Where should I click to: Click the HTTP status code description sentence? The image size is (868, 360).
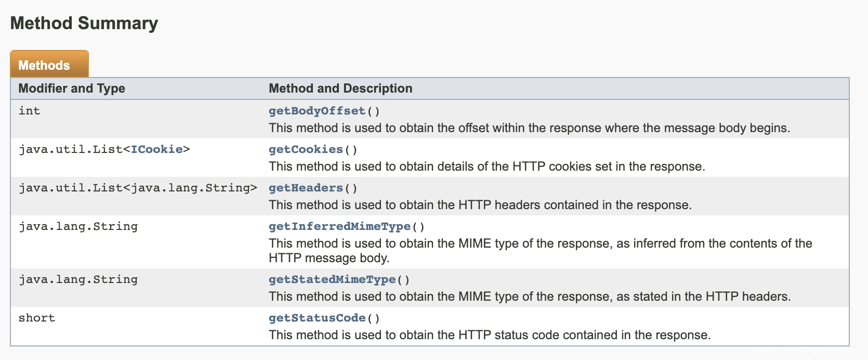[x=489, y=335]
